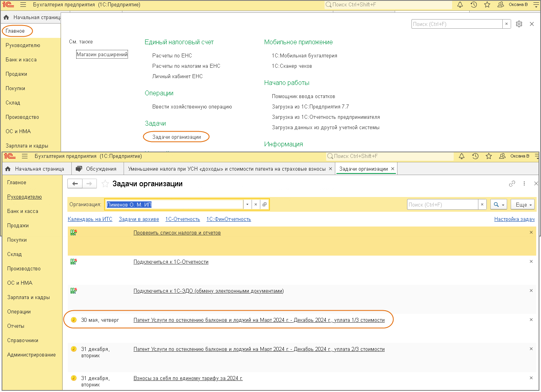Open 1С:ФинОтчетность link
The image size is (541, 392).
tap(229, 219)
